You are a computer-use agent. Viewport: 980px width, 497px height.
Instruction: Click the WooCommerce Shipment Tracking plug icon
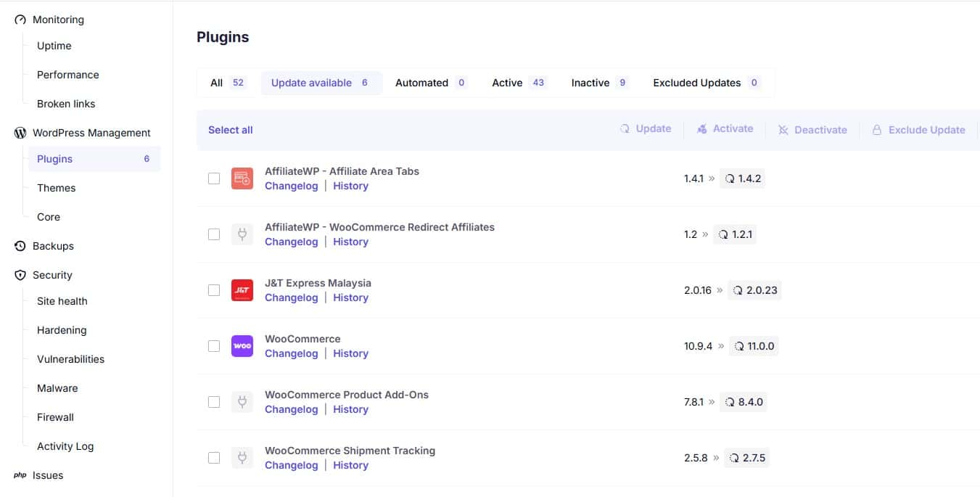point(242,458)
